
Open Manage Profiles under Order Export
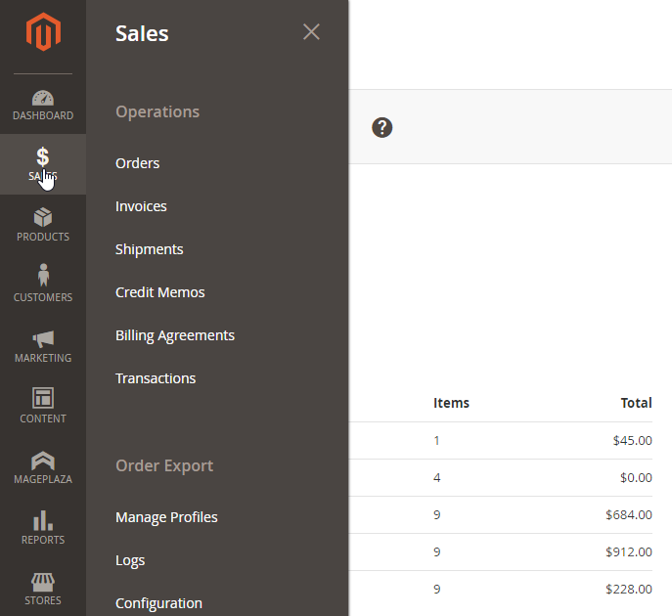point(166,517)
